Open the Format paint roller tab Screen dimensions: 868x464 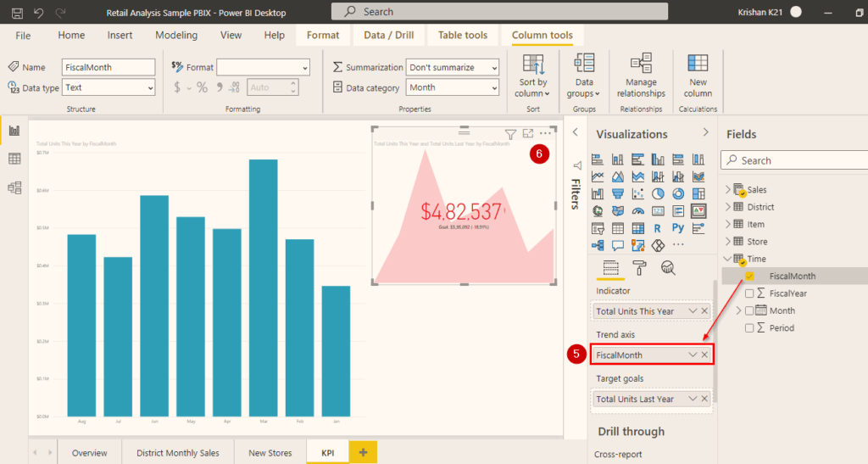click(x=639, y=269)
